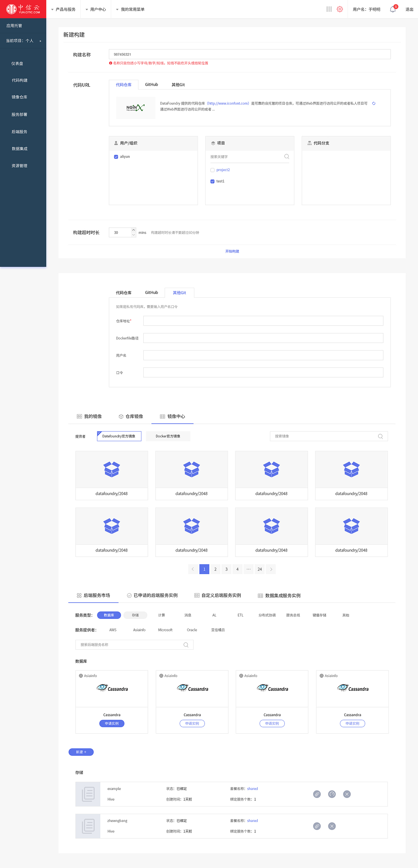Select the 数据库 service type filter
Image resolution: width=418 pixels, height=868 pixels.
109,615
